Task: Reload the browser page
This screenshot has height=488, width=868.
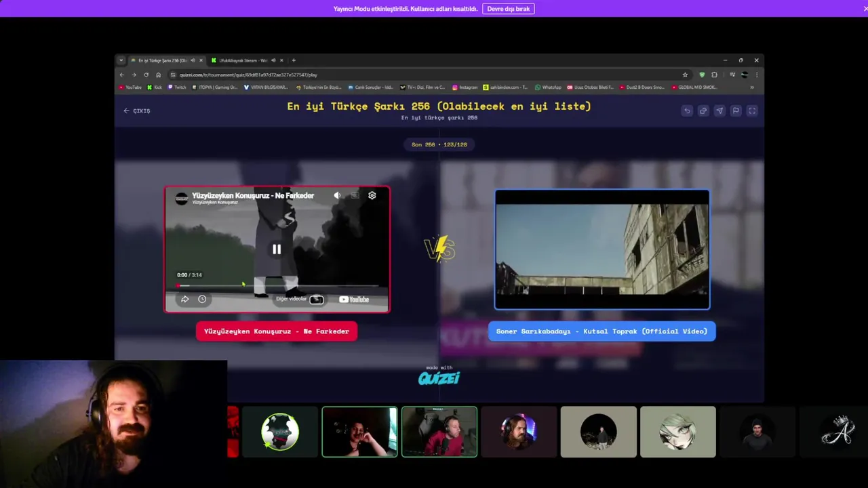Action: coord(146,75)
